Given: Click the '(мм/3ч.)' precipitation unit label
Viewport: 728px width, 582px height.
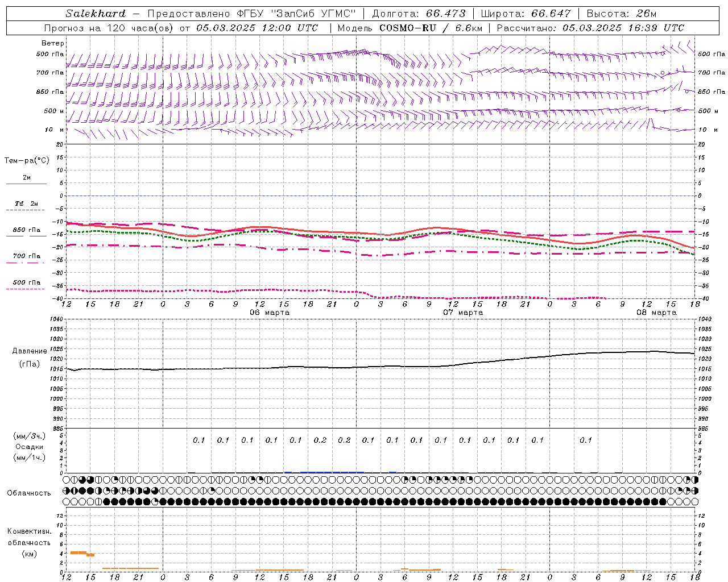Looking at the screenshot, I should click(x=30, y=436).
